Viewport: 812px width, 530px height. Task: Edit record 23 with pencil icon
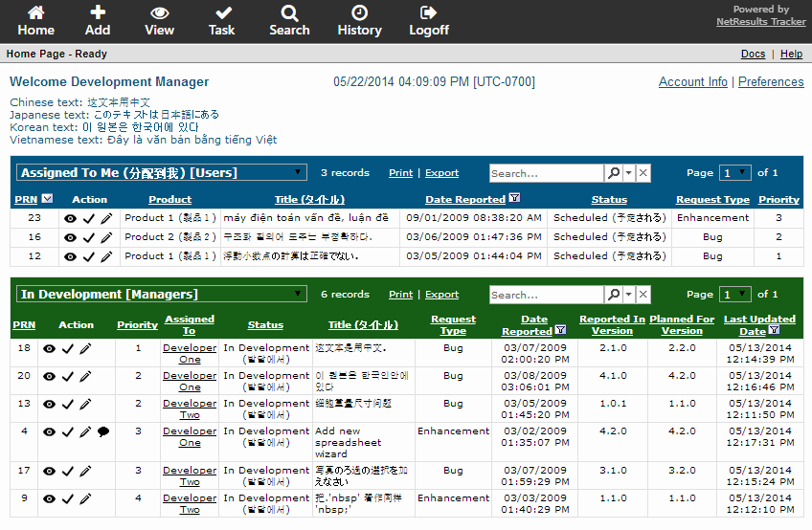pos(106,218)
